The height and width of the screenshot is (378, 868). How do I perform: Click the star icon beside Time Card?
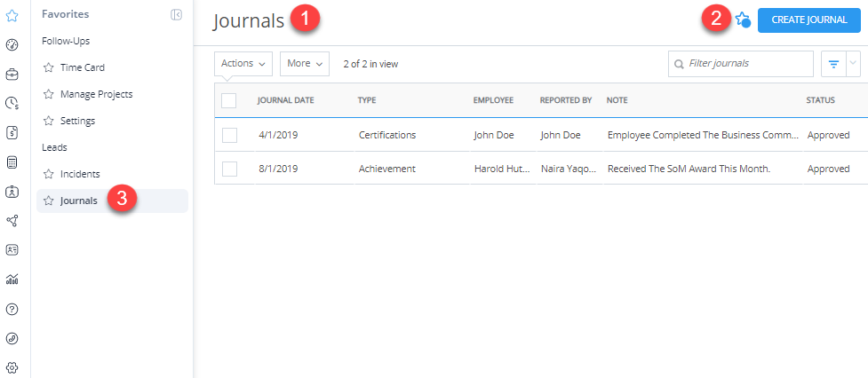(x=49, y=67)
